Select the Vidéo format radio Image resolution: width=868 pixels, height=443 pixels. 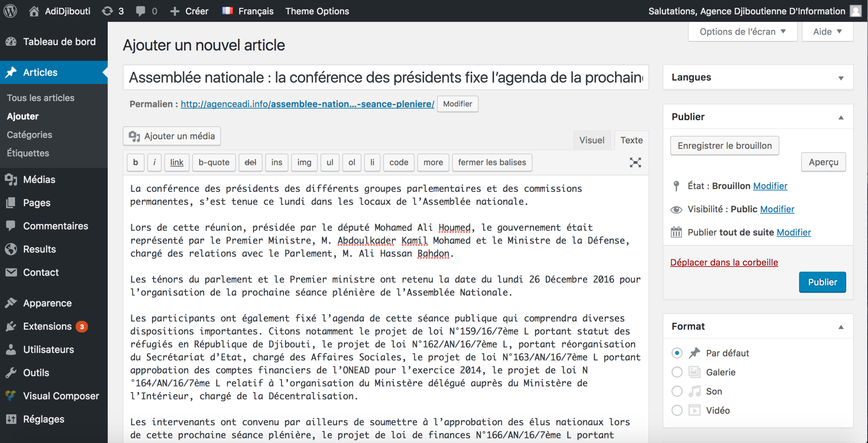pyautogui.click(x=677, y=410)
